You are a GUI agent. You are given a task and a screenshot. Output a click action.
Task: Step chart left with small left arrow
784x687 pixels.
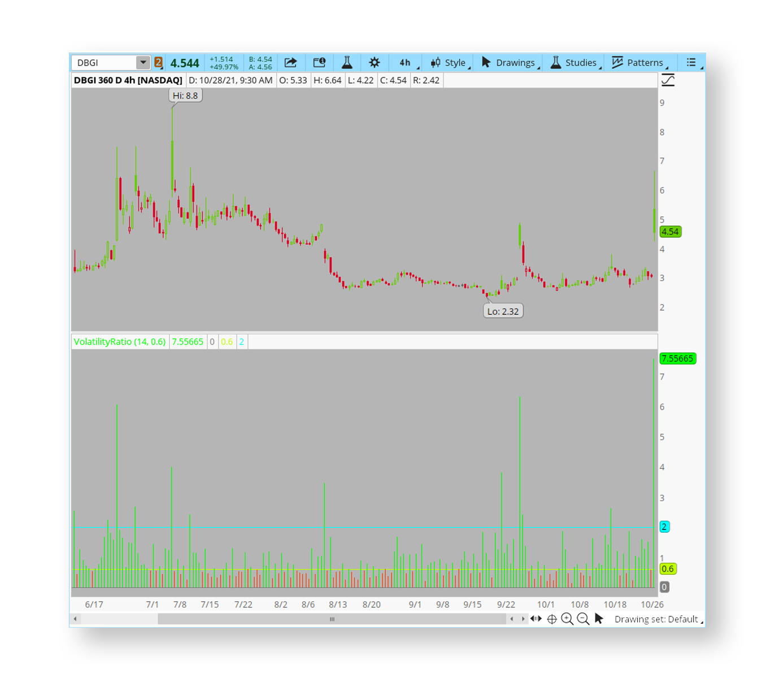point(512,619)
